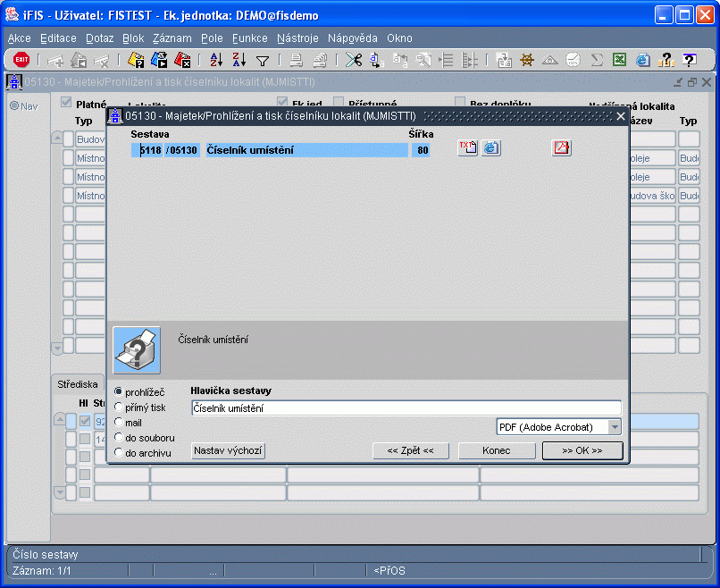Click the ship wheel toolbar icon

point(527,60)
